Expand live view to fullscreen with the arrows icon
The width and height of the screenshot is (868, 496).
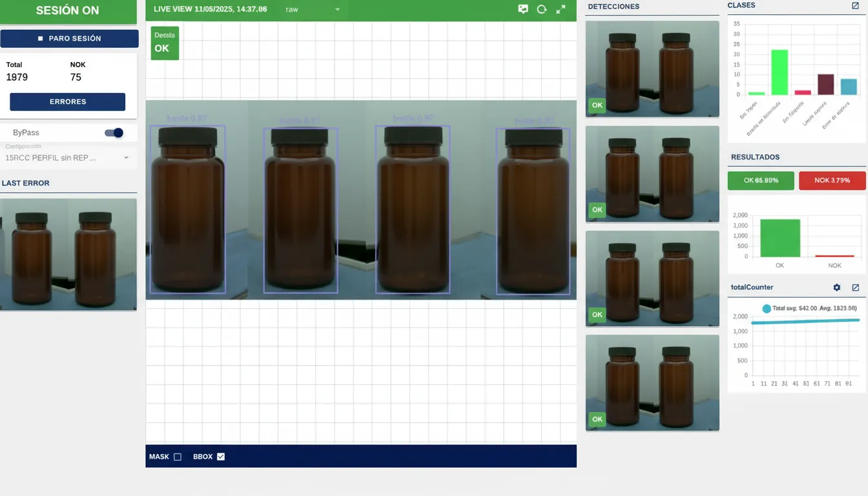[x=560, y=10]
